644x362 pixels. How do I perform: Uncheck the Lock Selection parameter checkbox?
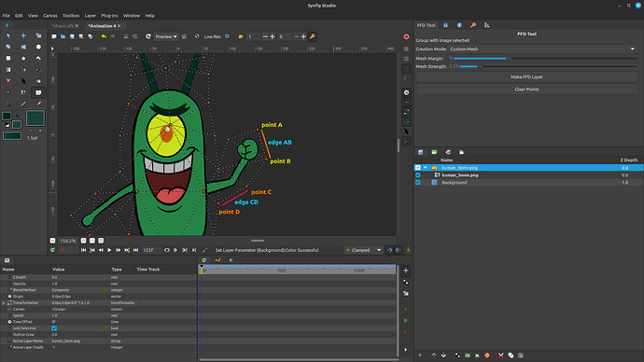coord(54,328)
